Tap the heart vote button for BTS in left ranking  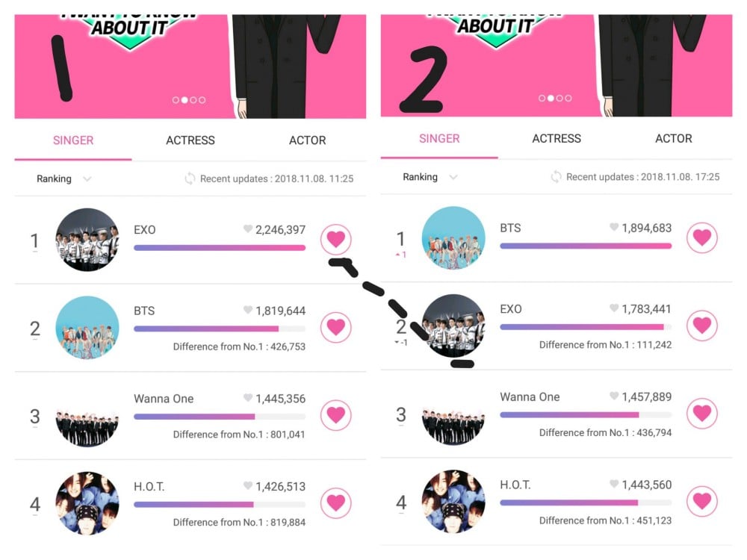[x=336, y=327]
